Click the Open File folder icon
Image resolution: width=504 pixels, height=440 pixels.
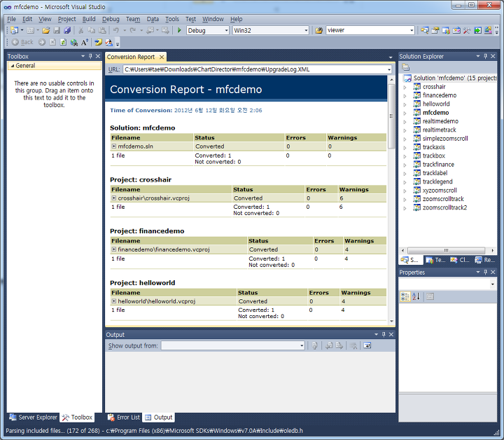(x=46, y=30)
